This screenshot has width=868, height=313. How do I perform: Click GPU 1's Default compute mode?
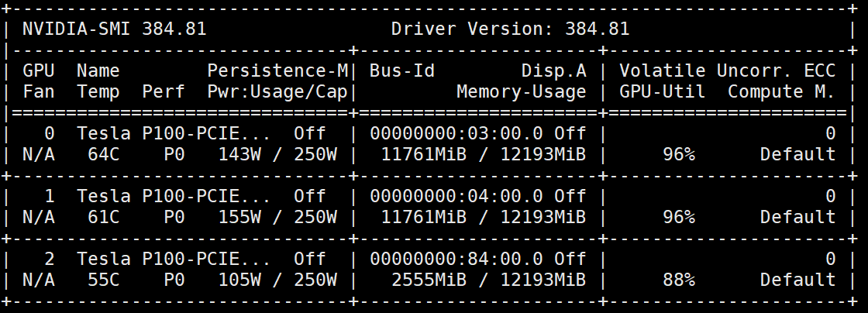coord(797,218)
